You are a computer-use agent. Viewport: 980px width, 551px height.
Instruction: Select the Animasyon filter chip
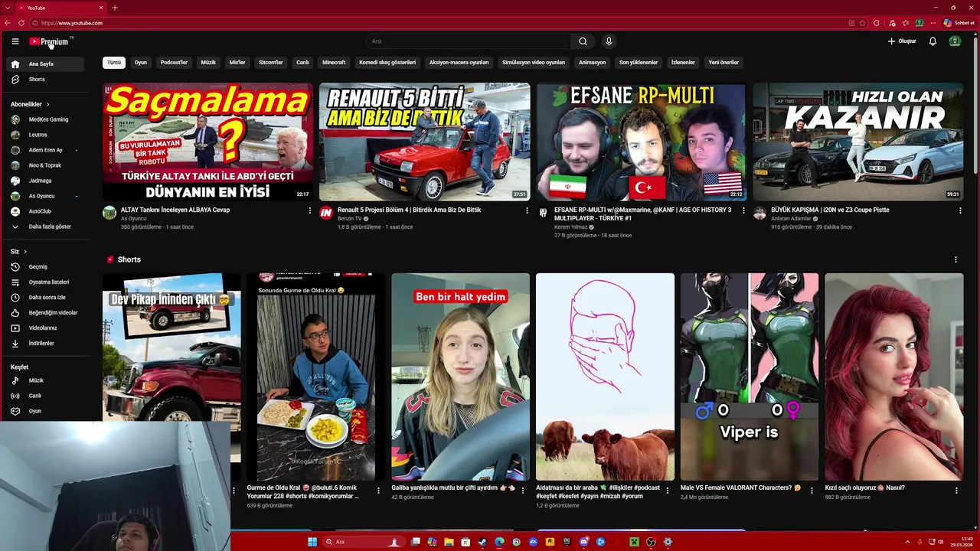[x=593, y=63]
